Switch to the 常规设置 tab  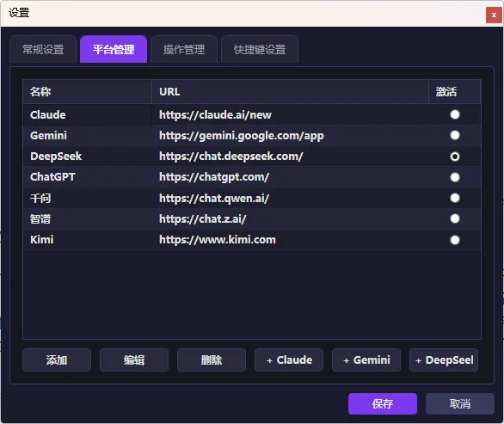click(43, 50)
